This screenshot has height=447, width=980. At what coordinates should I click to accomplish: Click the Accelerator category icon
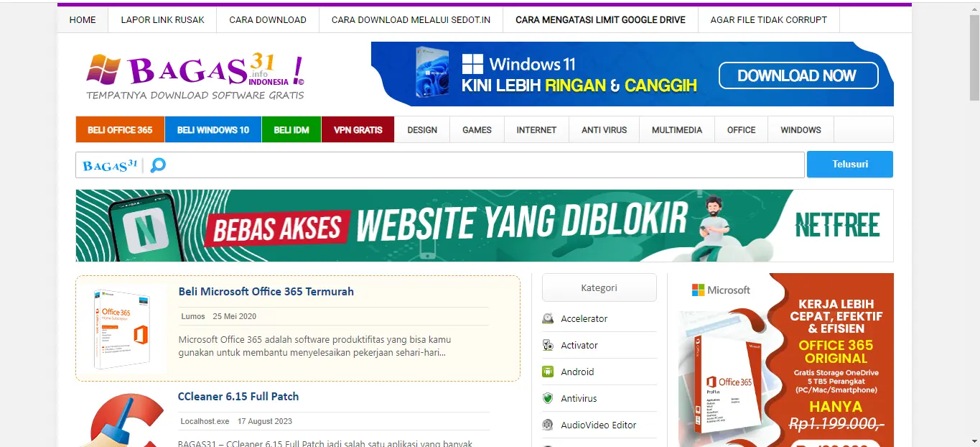click(549, 318)
